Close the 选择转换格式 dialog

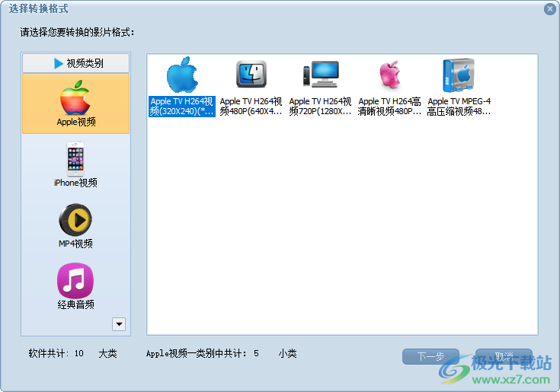[x=549, y=9]
